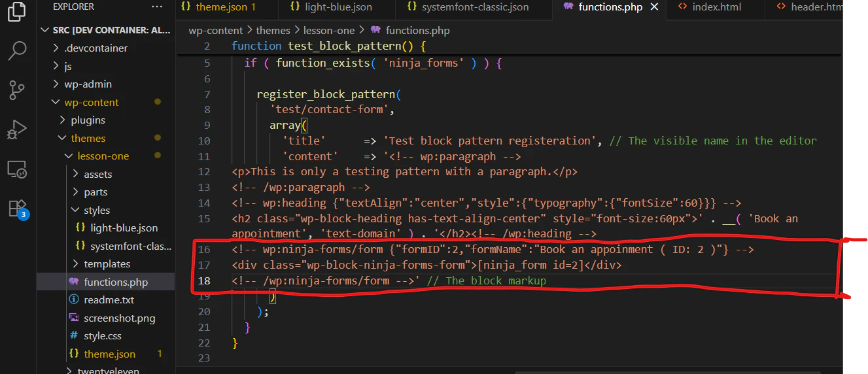The height and width of the screenshot is (374, 868).
Task: Click the info icon beside readme.txt
Action: [74, 300]
